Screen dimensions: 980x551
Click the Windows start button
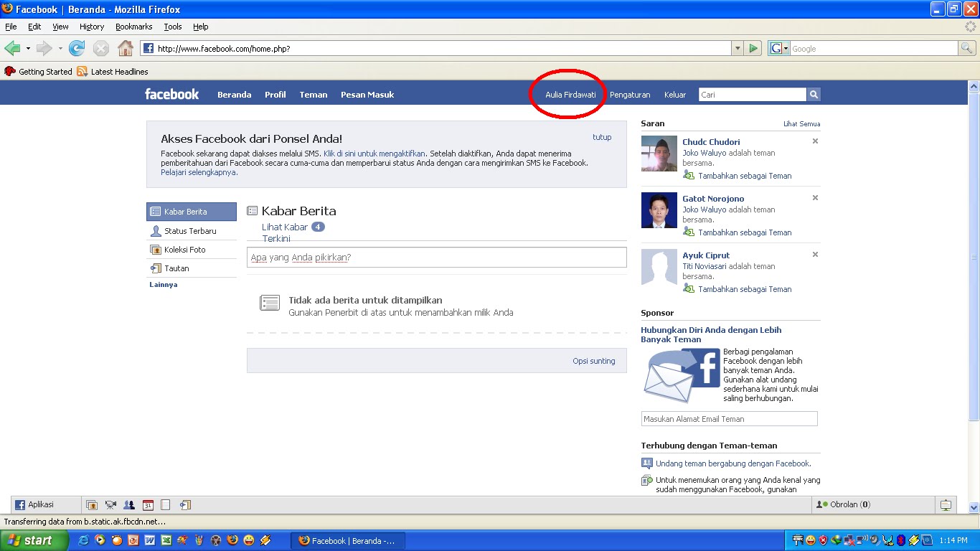click(34, 540)
